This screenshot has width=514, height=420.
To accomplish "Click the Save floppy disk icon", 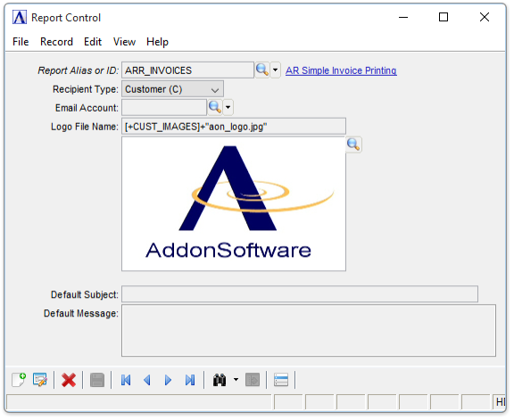I will [x=97, y=380].
